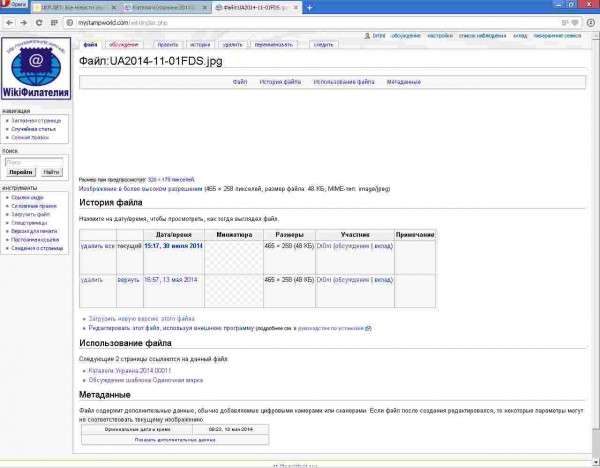This screenshot has height=468, width=600.
Task: Select the файл page tab
Action: pos(90,45)
